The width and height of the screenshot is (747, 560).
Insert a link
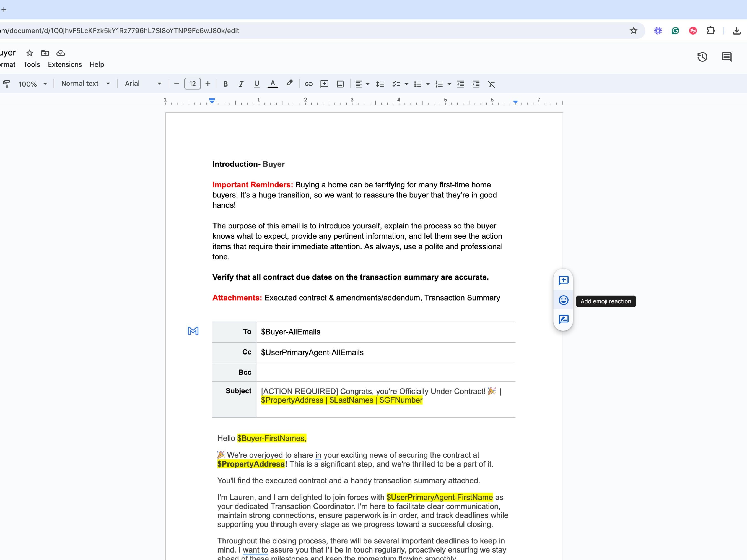(x=308, y=84)
